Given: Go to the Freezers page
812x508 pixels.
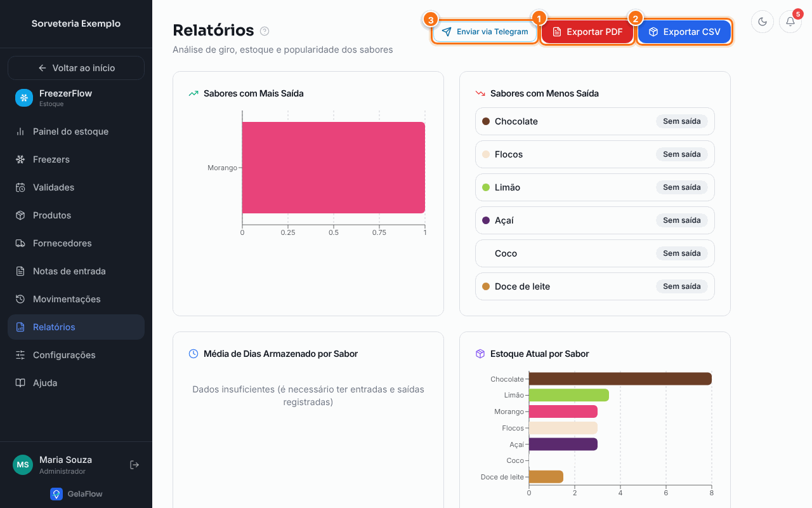Looking at the screenshot, I should (x=76, y=159).
